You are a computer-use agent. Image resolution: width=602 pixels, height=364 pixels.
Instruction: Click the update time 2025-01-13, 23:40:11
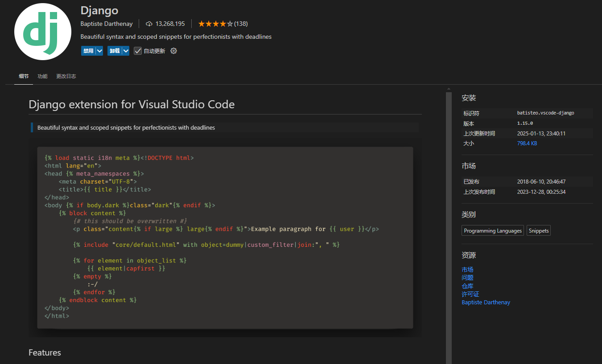(541, 133)
